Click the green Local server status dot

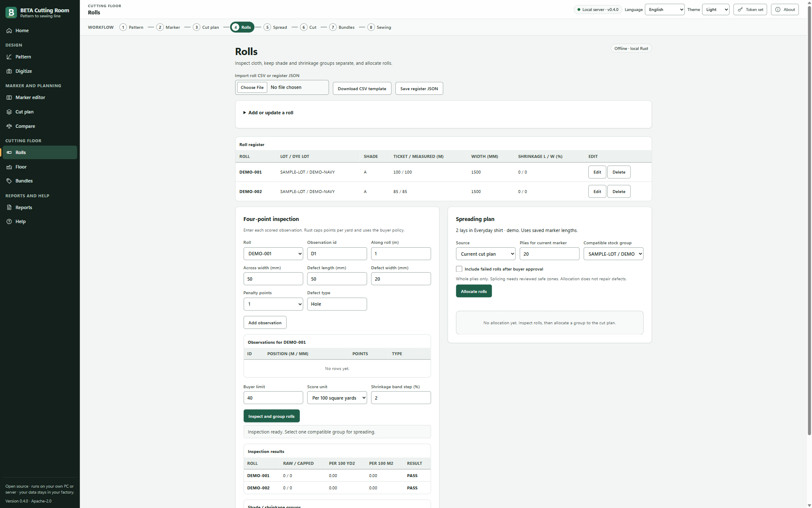point(579,9)
